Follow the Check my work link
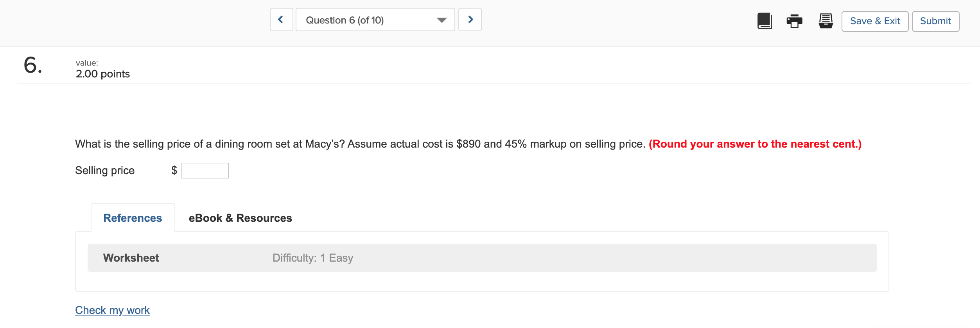The width and height of the screenshot is (980, 328). 112,310
